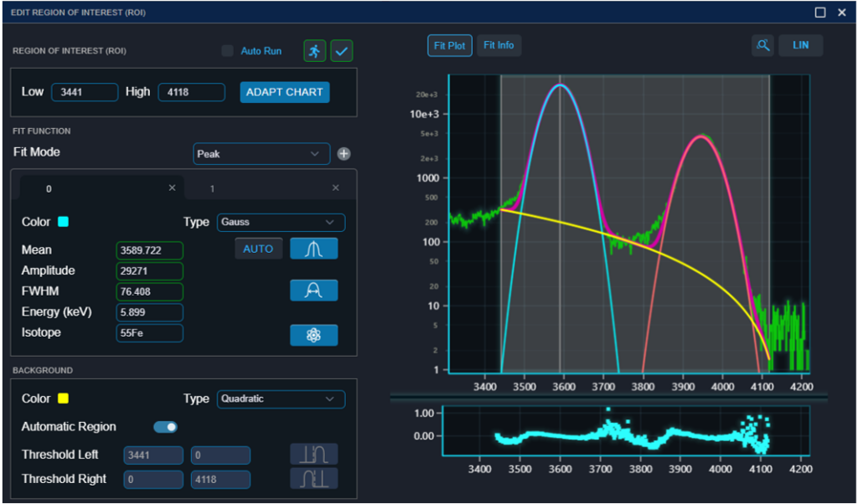Click the FWHM picker icon
The image size is (858, 504).
(313, 291)
